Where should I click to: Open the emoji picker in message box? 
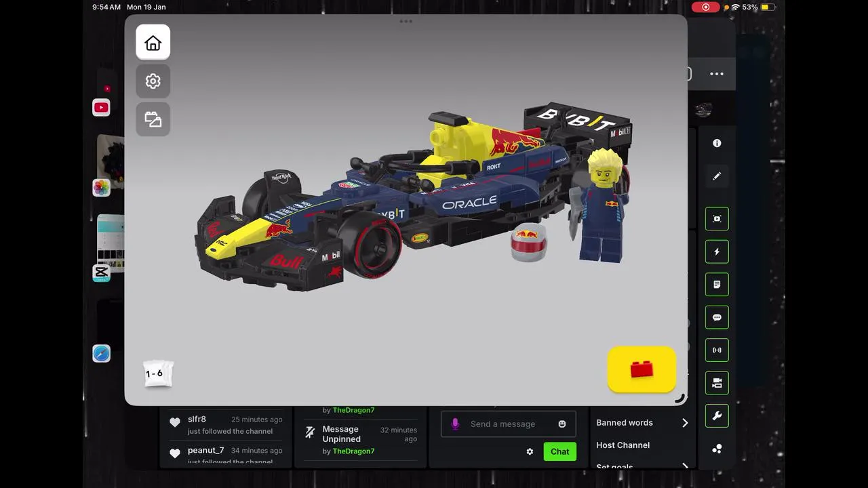pyautogui.click(x=562, y=424)
